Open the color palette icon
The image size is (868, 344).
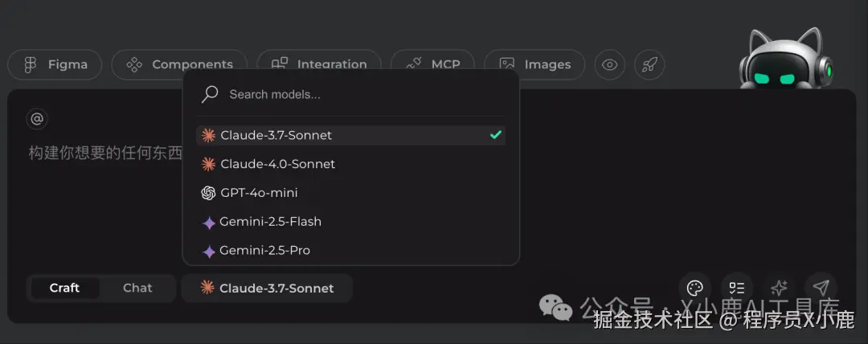point(695,288)
